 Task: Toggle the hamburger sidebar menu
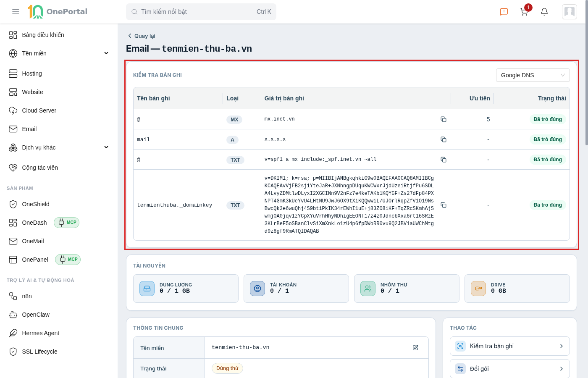click(x=16, y=12)
